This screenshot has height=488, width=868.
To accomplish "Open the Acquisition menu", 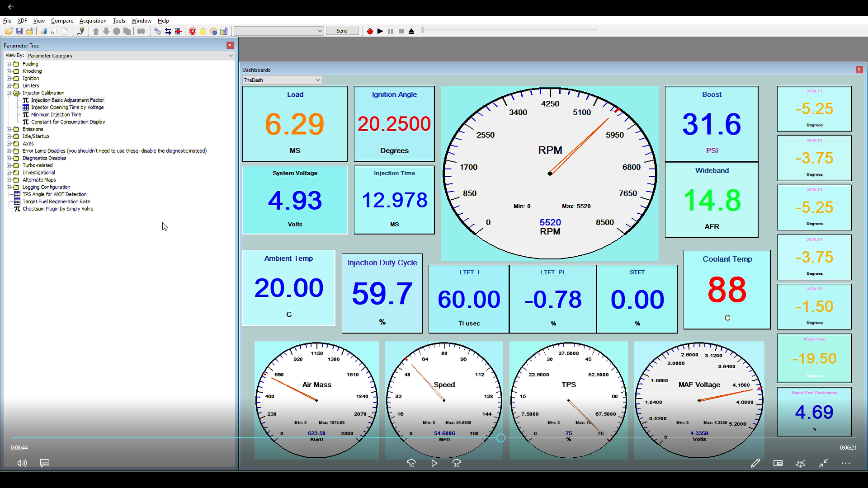I will pos(93,21).
